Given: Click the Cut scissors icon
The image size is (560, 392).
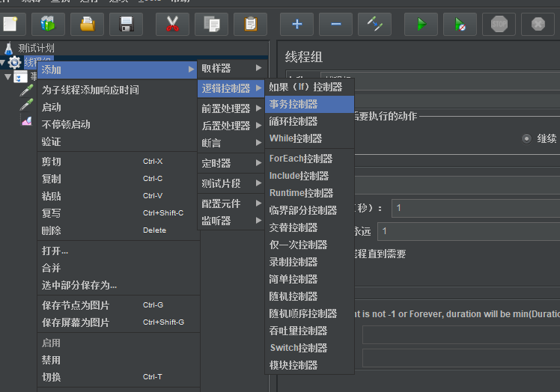Looking at the screenshot, I should click(172, 24).
